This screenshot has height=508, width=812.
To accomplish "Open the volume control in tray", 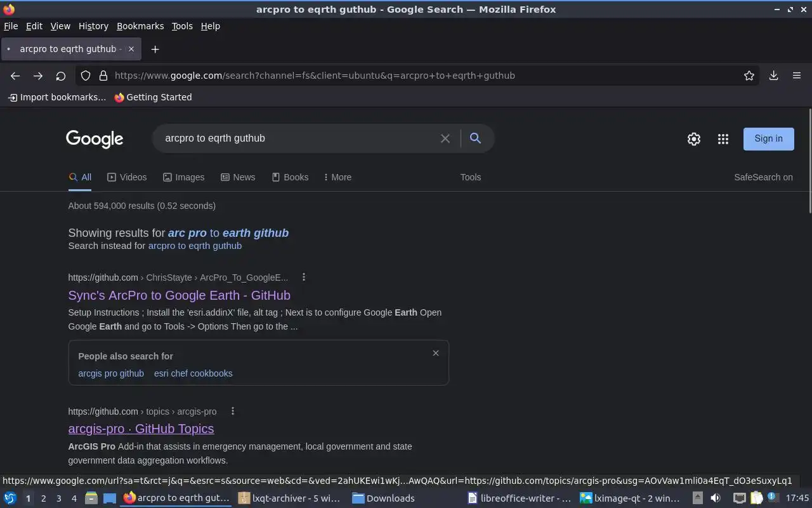I will 716,498.
